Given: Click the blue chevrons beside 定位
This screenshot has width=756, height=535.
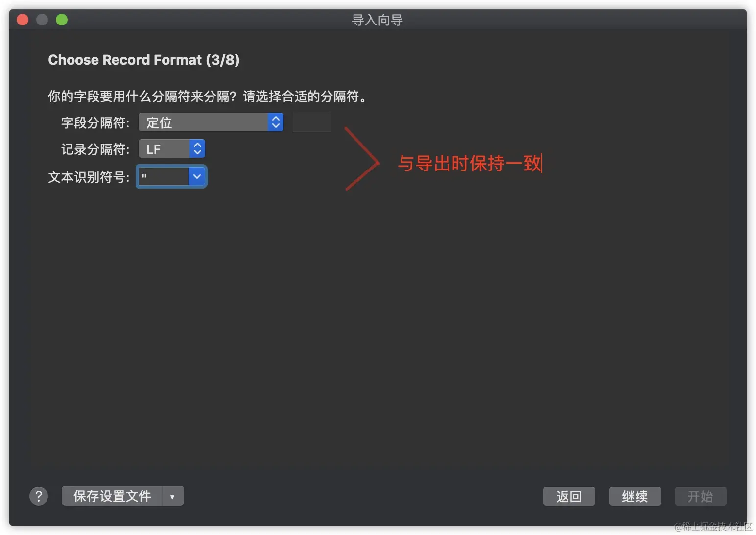Looking at the screenshot, I should (x=276, y=122).
